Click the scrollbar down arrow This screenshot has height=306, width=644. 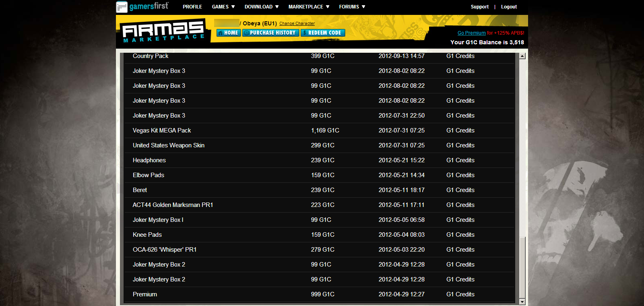[x=522, y=302]
